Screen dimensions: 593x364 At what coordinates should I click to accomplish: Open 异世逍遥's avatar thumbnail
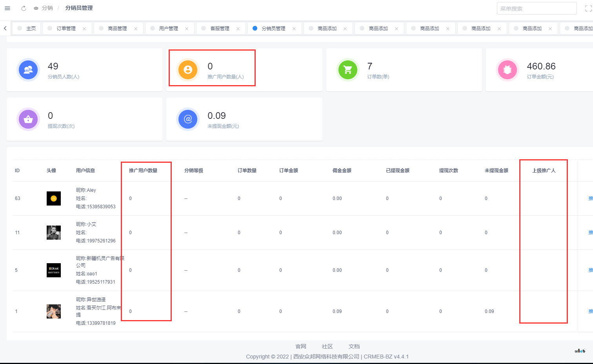[x=54, y=311]
